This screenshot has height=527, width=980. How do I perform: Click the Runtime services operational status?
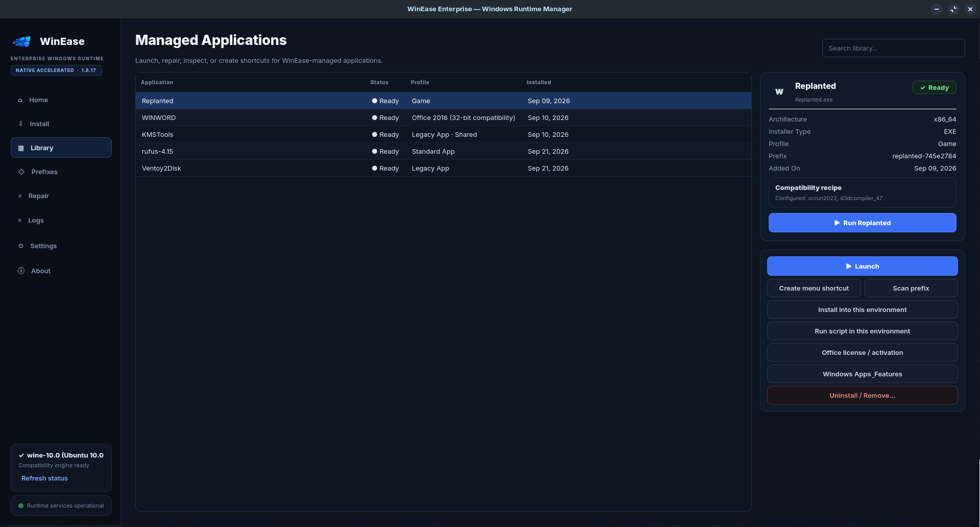pos(61,506)
